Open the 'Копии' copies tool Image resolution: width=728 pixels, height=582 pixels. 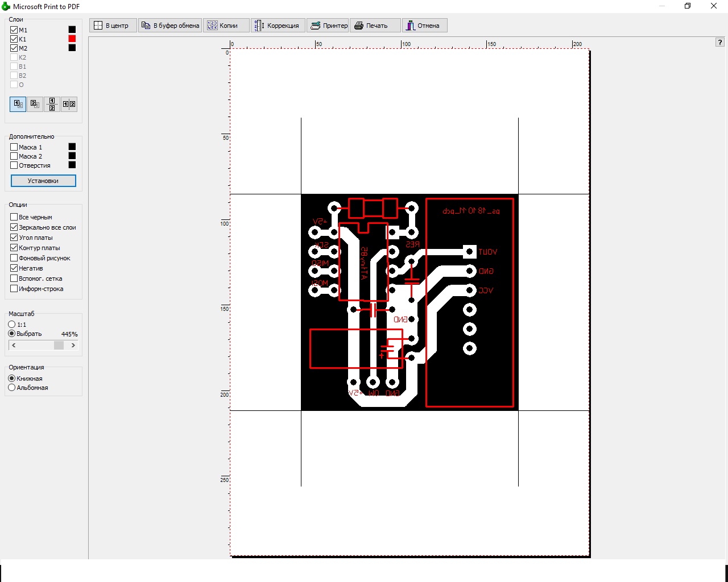coord(226,26)
